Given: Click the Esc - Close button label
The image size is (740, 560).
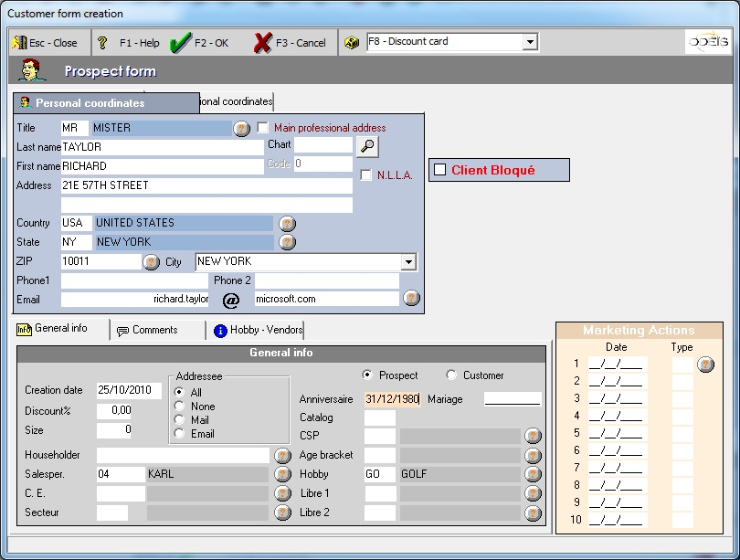Looking at the screenshot, I should 53,43.
